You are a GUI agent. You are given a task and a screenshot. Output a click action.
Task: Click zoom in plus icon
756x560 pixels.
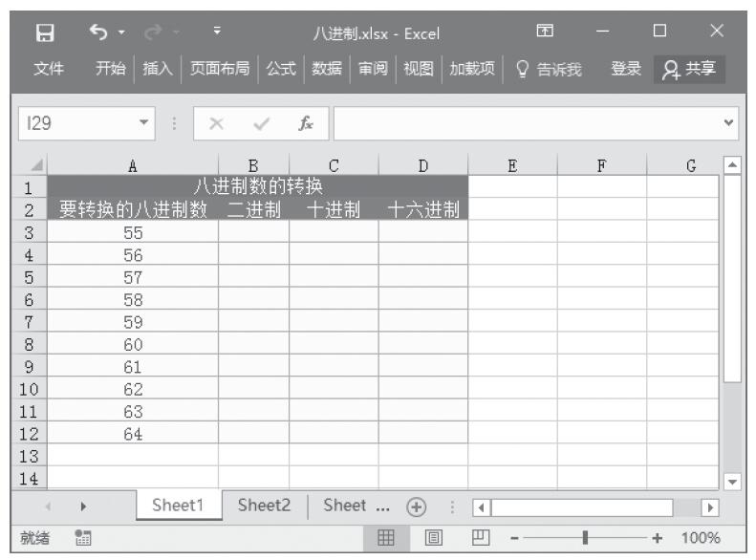click(657, 538)
